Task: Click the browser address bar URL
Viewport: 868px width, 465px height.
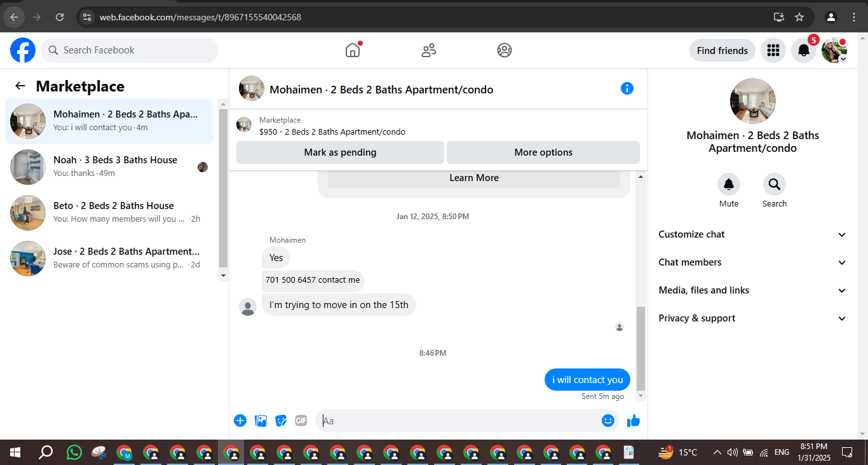Action: point(200,17)
